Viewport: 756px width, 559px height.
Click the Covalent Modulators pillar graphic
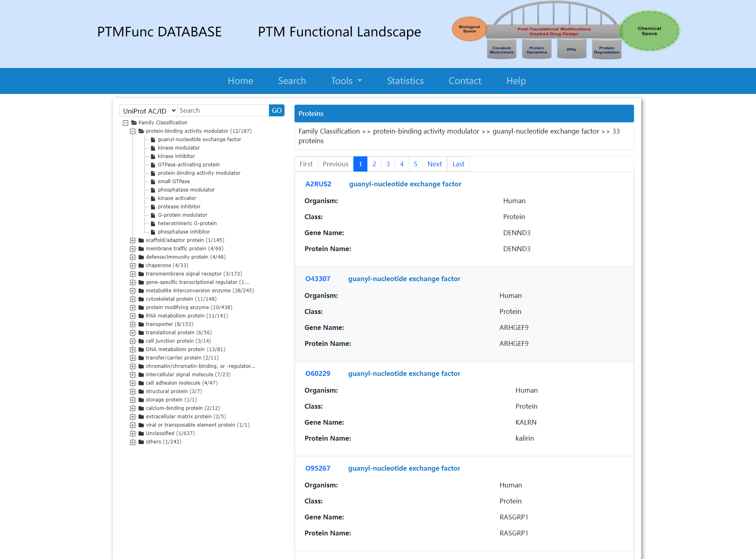coord(501,50)
